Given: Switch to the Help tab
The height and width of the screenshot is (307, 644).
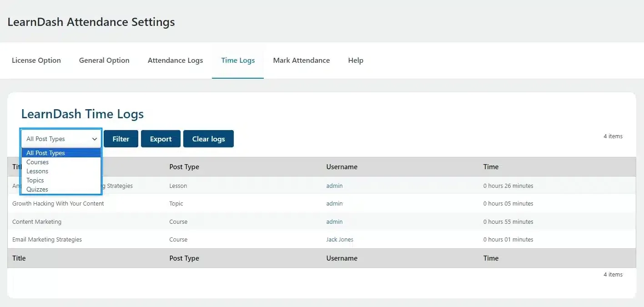Looking at the screenshot, I should point(356,60).
